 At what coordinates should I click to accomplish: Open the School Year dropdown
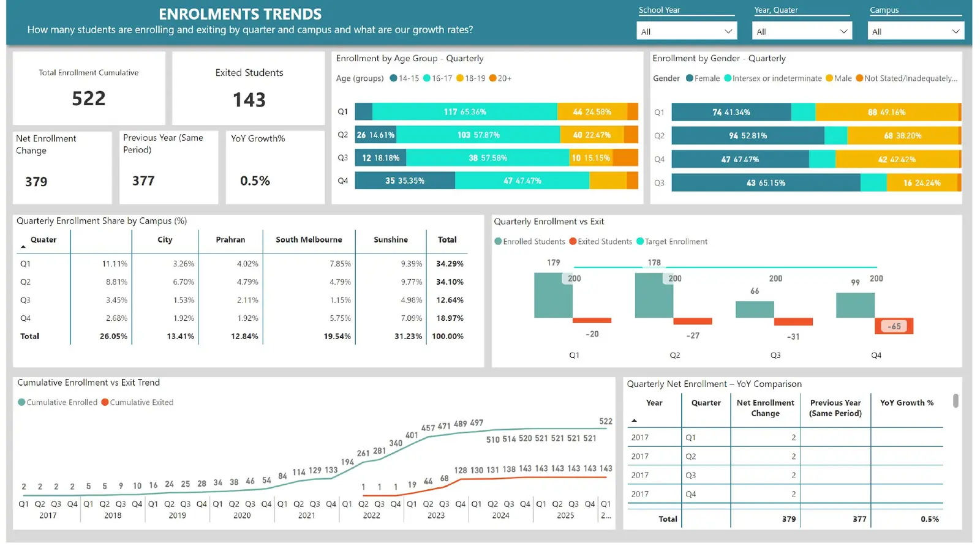[x=686, y=31]
